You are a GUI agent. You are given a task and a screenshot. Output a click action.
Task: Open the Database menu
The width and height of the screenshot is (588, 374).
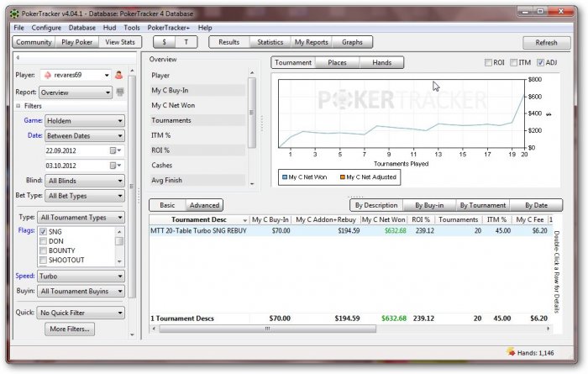click(x=81, y=28)
